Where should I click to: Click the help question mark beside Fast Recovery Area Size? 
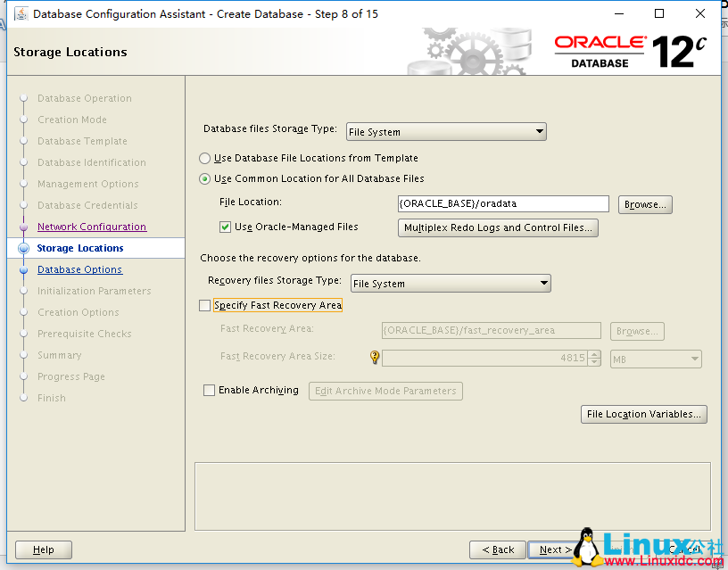click(x=375, y=358)
